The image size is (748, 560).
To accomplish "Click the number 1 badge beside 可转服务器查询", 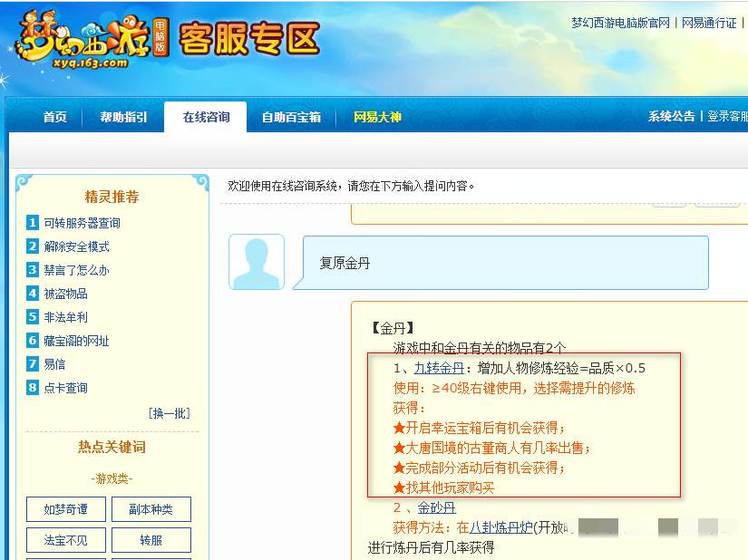I will point(33,222).
